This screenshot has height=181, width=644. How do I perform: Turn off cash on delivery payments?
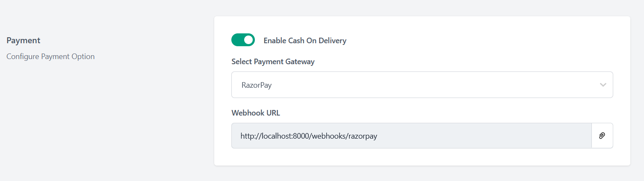(243, 40)
